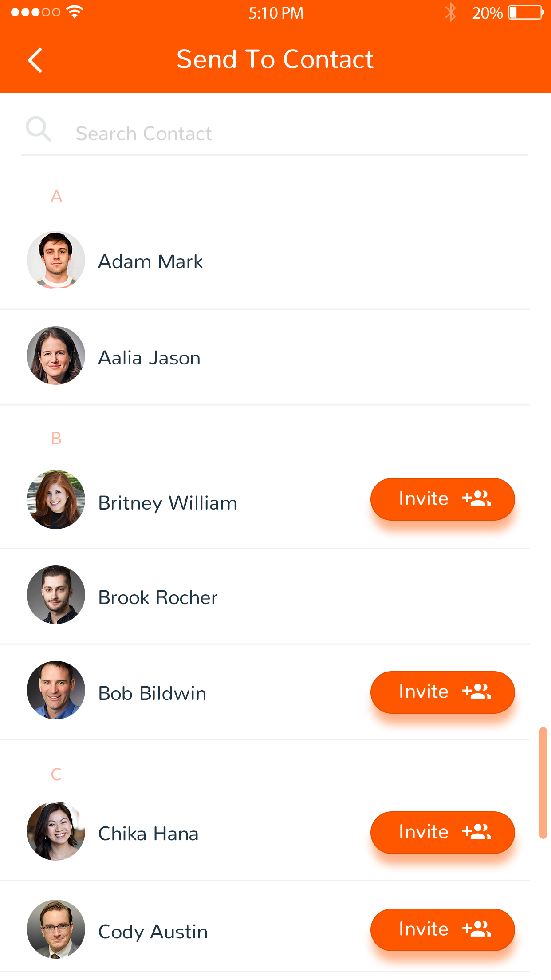
Task: Invite Chika Hana
Action: tap(442, 833)
